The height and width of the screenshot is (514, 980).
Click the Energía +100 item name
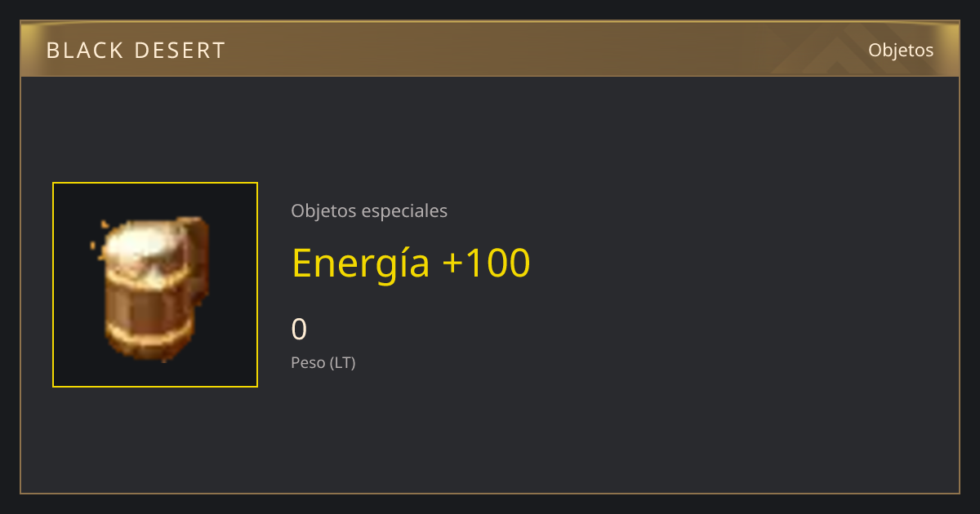[411, 263]
